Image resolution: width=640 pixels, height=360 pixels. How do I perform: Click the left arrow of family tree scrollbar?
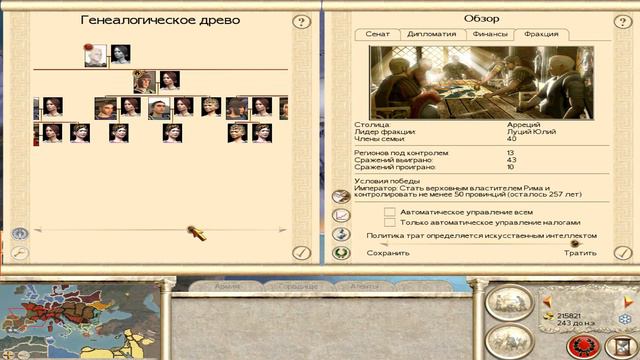[38, 230]
